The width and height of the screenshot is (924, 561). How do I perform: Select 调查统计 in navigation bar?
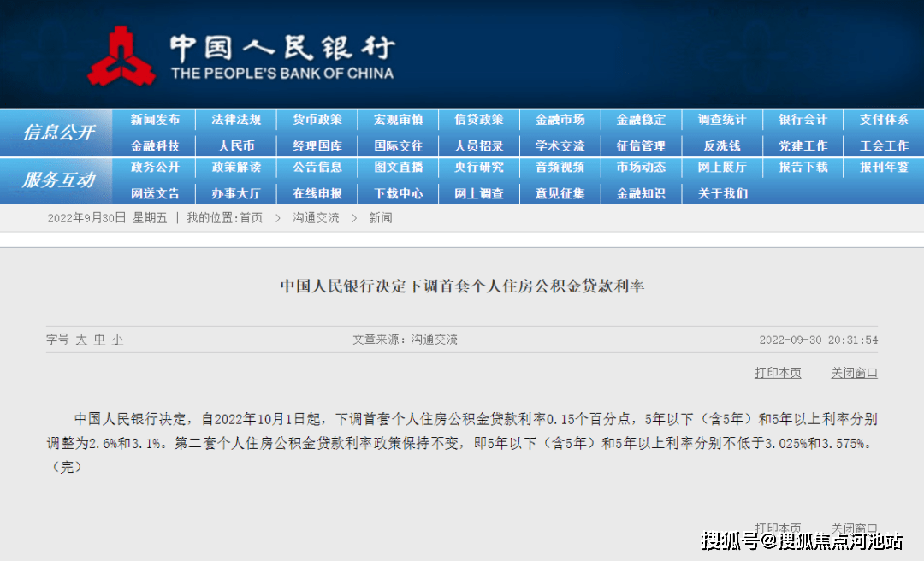coord(721,120)
